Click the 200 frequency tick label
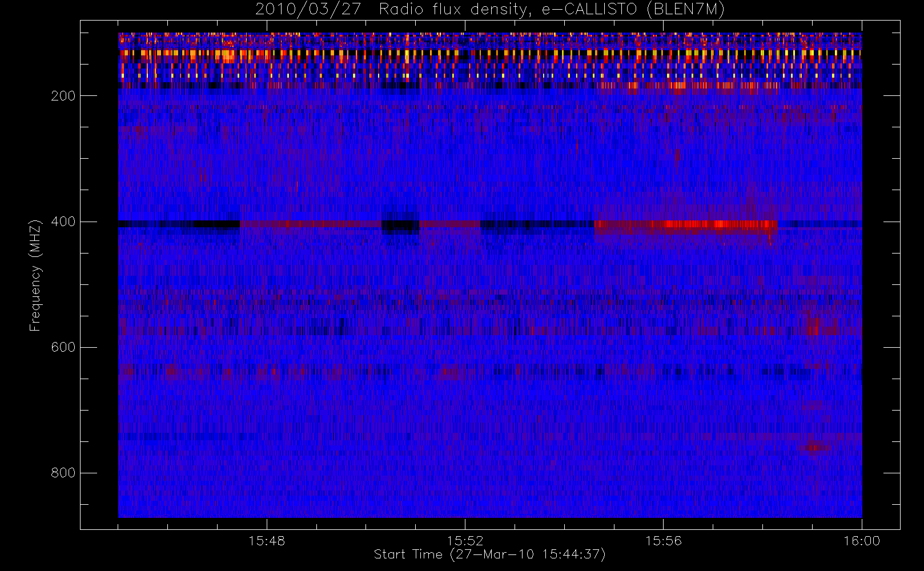 click(x=63, y=96)
